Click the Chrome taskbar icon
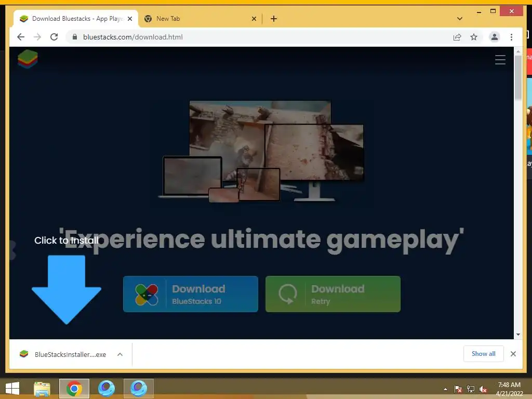Image resolution: width=532 pixels, height=399 pixels. [x=74, y=389]
